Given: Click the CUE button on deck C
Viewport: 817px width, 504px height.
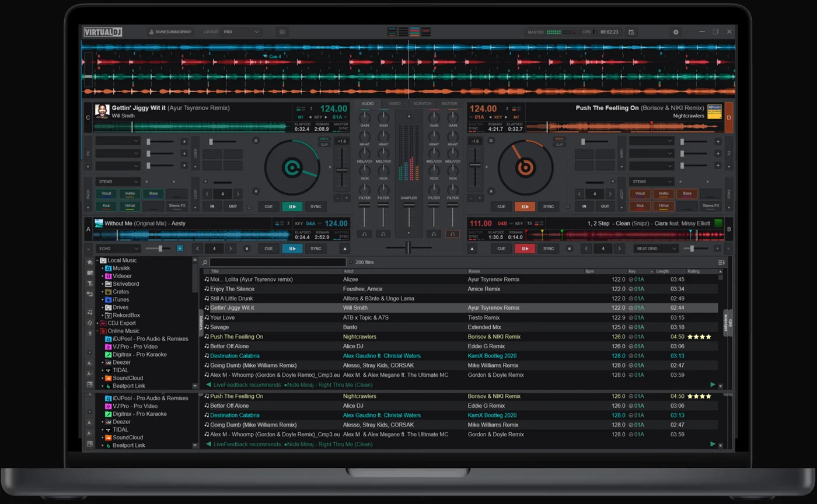Looking at the screenshot, I should (x=268, y=206).
